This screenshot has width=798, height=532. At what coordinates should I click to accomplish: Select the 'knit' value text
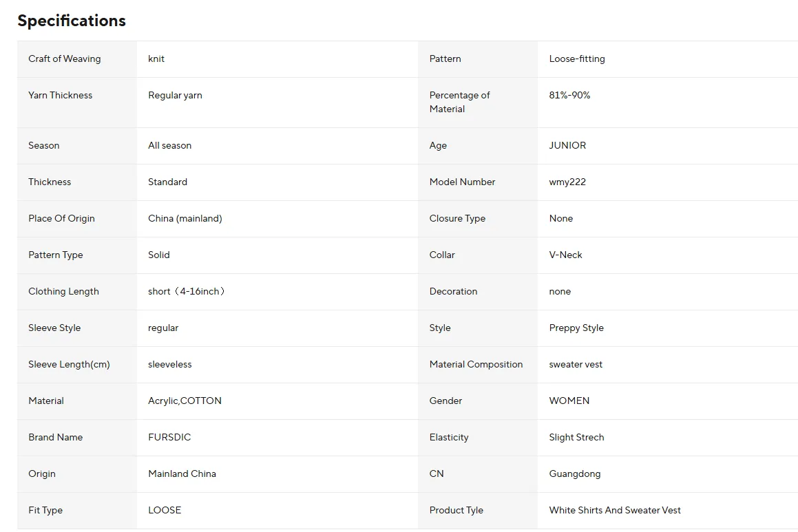[156, 58]
